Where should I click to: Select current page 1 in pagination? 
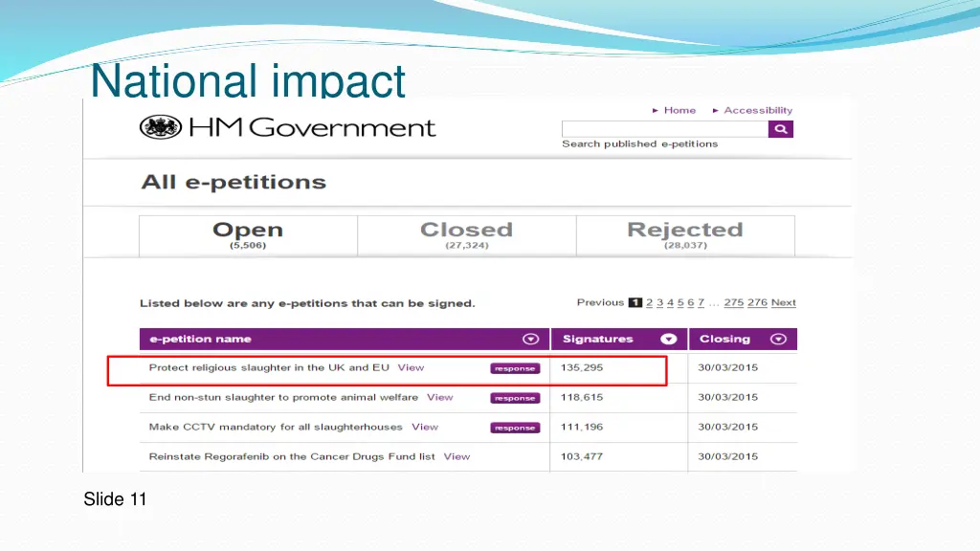point(635,302)
